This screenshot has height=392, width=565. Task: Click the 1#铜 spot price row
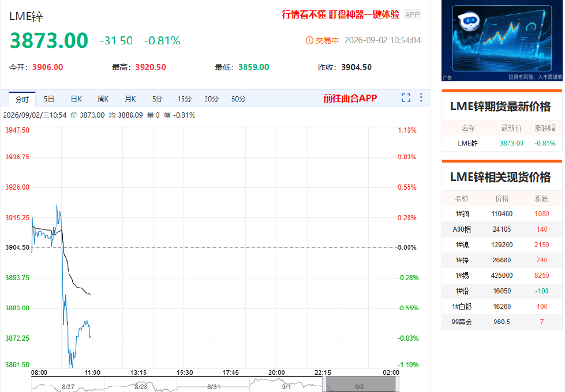[x=502, y=214]
